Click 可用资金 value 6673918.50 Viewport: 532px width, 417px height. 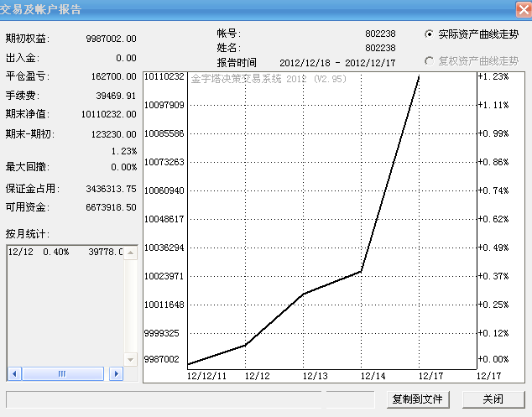click(x=112, y=207)
